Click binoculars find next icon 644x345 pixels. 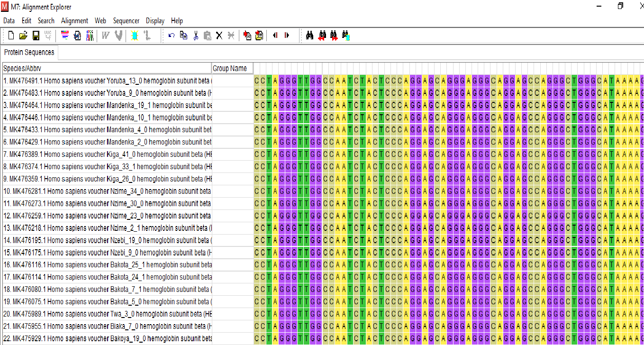(x=334, y=36)
